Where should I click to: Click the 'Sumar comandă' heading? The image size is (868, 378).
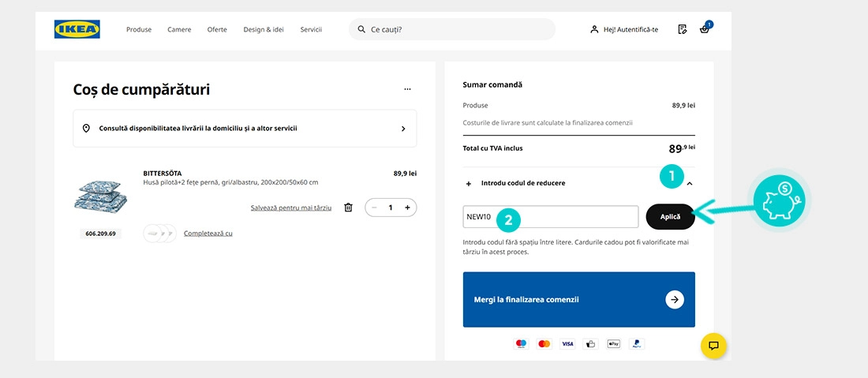tap(492, 84)
